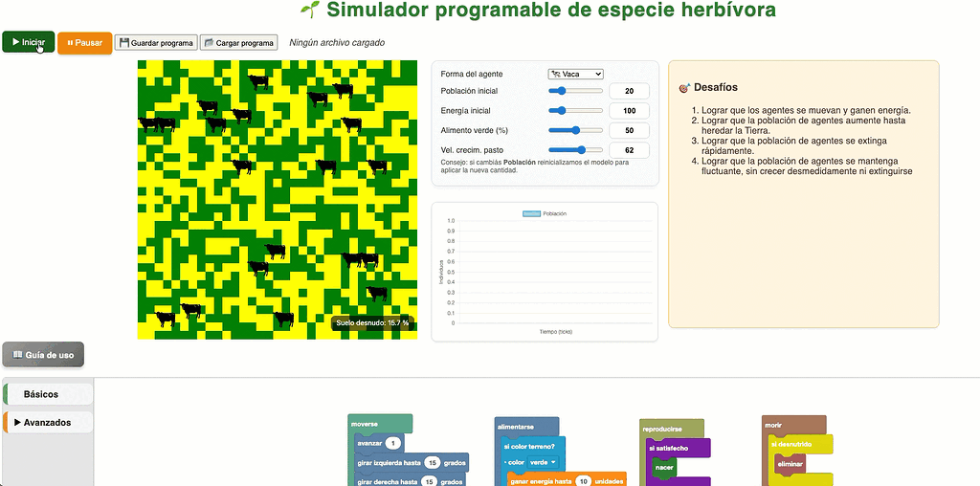The image size is (980, 486).
Task: Click the Ningún archivo cargado text
Action: click(337, 43)
